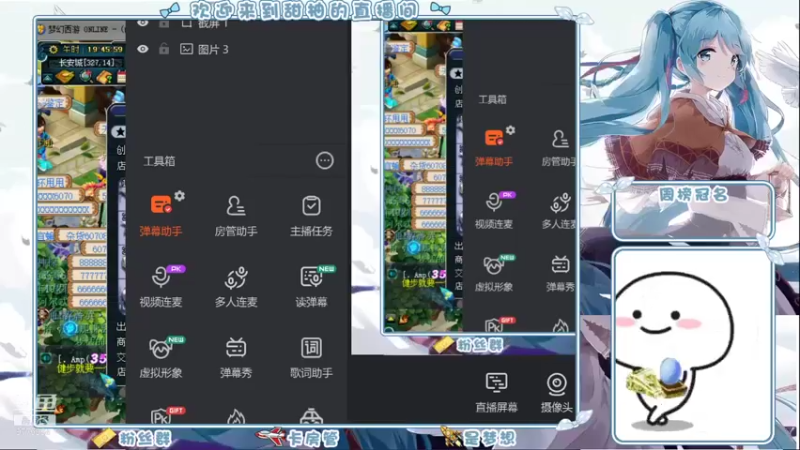The height and width of the screenshot is (450, 800).
Task: Open 弹幕秀 in the small mirrored toolbox
Action: pyautogui.click(x=560, y=273)
